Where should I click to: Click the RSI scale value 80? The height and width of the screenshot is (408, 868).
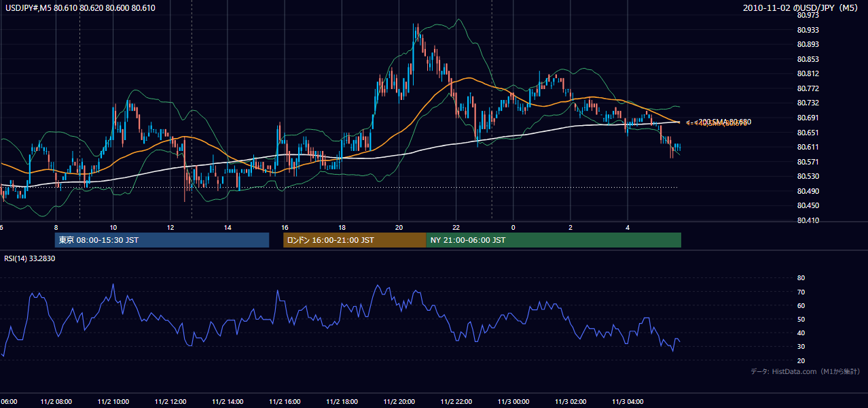[801, 278]
